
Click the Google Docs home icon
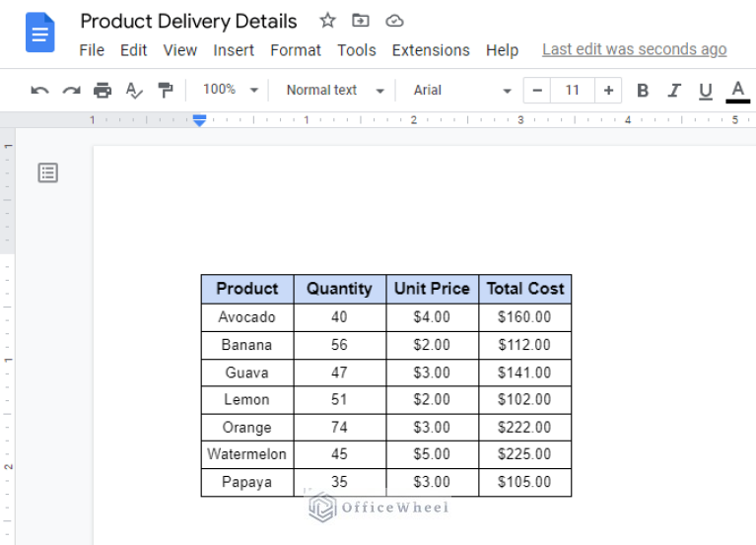40,33
